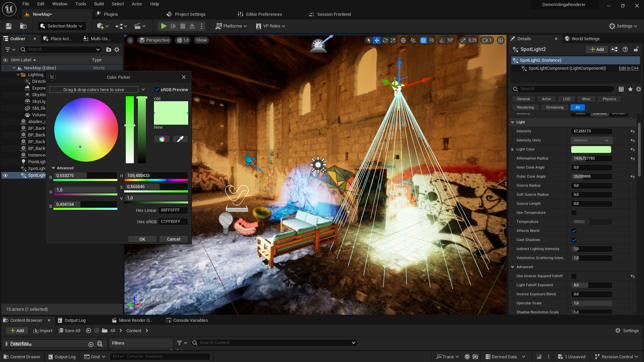Select the translate gizmo tool in viewport
This screenshot has width=644, height=362.
[377, 40]
